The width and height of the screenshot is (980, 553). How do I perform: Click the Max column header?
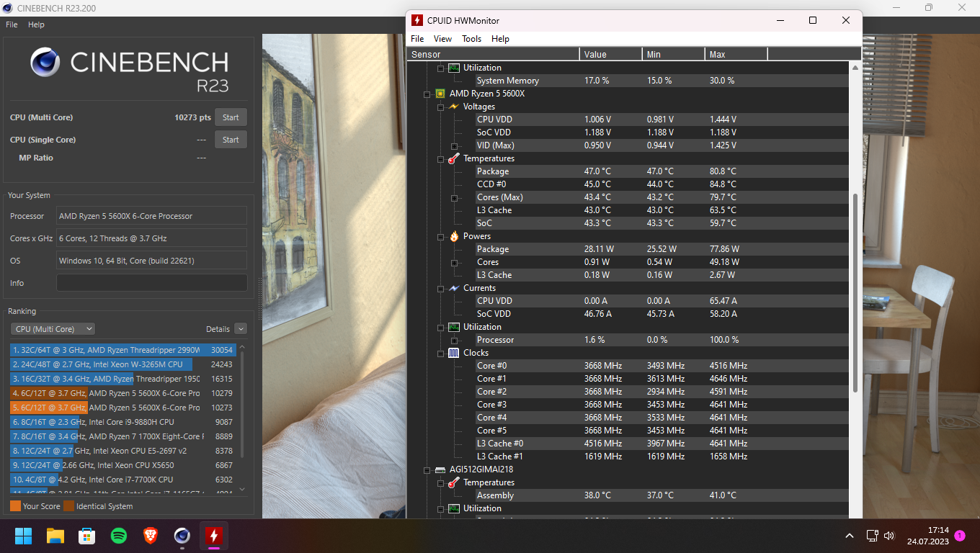[736, 55]
